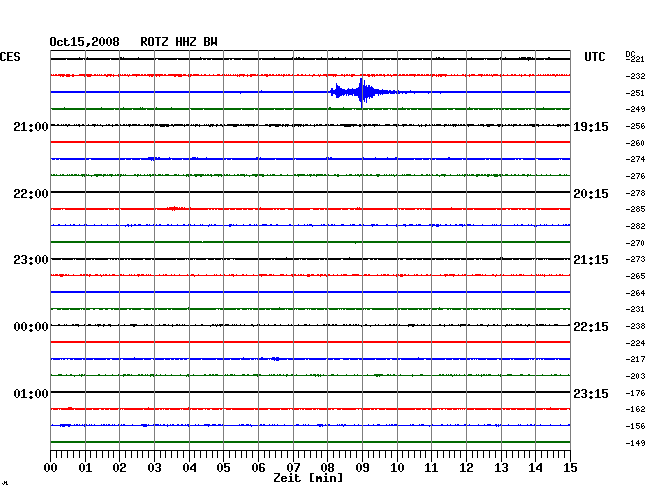Click DC offset value -256
The height and width of the screenshot is (494, 650).
[635, 126]
